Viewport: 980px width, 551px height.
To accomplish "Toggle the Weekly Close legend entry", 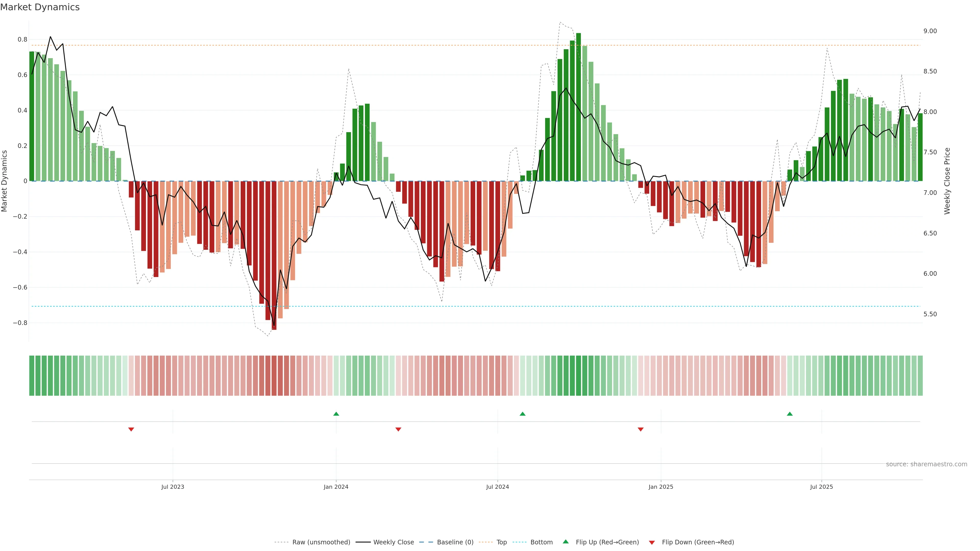I will pos(393,542).
